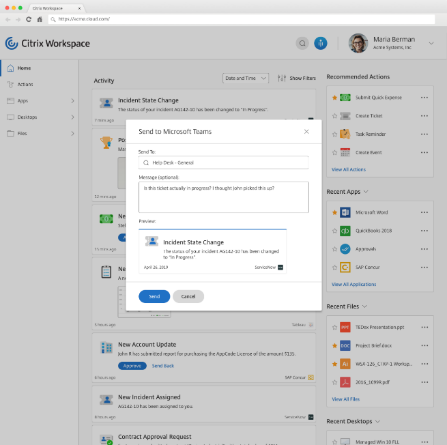Click Show Filters above activity feed
The width and height of the screenshot is (447, 445).
(x=297, y=78)
